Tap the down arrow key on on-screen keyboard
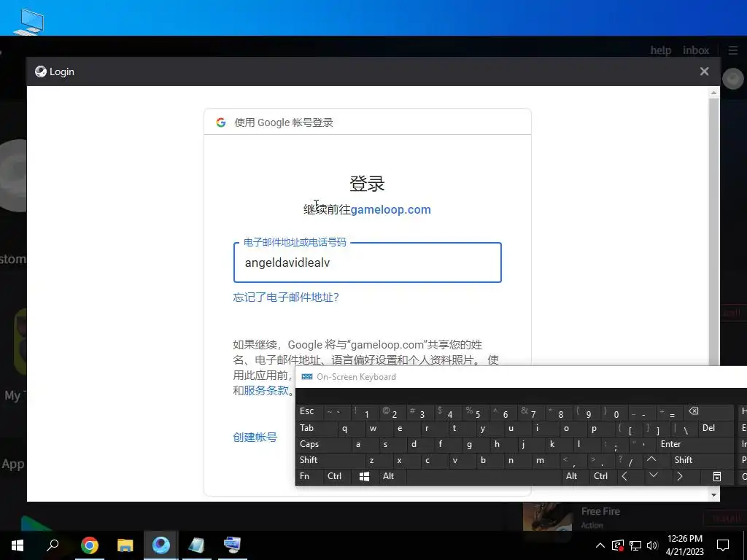Screen dimensions: 747x560 (659, 476)
